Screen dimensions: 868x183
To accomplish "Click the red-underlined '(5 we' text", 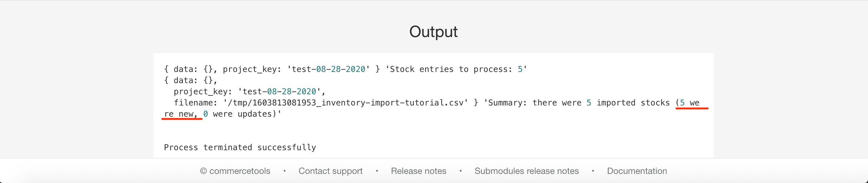I will click(x=689, y=103).
